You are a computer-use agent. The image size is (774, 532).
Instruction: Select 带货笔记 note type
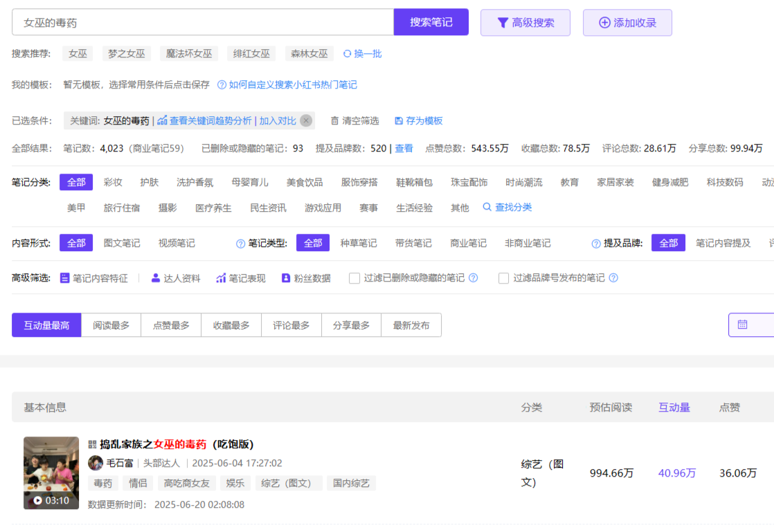pos(413,243)
